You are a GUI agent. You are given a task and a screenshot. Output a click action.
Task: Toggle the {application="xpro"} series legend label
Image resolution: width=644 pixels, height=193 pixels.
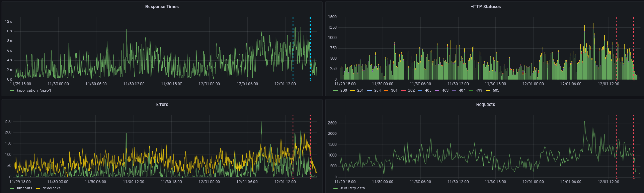(34, 91)
